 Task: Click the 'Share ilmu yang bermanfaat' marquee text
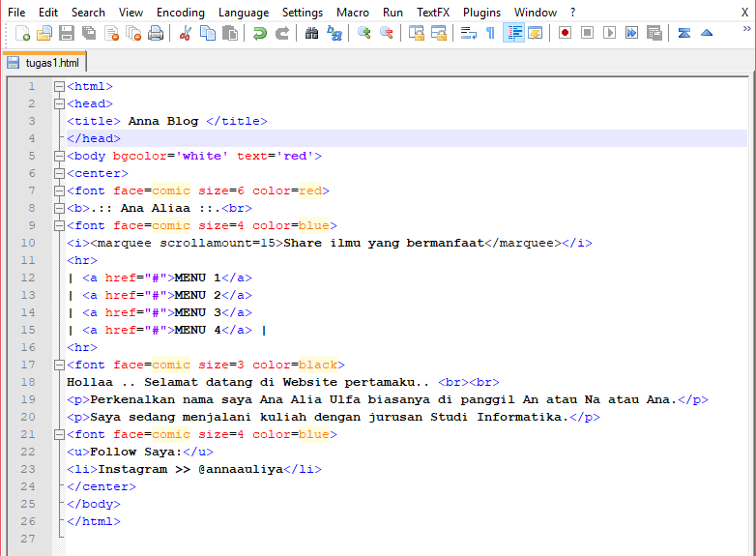(384, 243)
